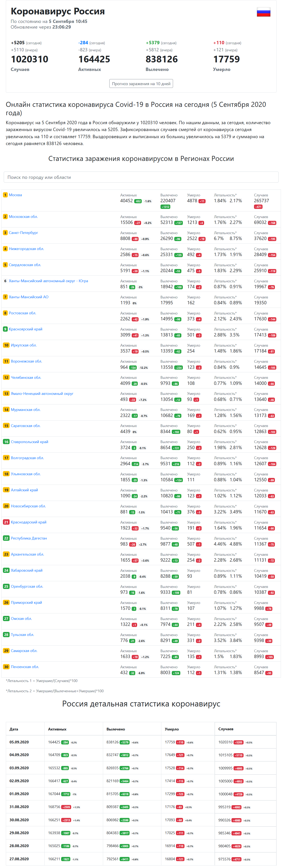The width and height of the screenshot is (283, 868).
Task: Click rank badge 30 beside Пензенская обл.
Action: click(6, 667)
